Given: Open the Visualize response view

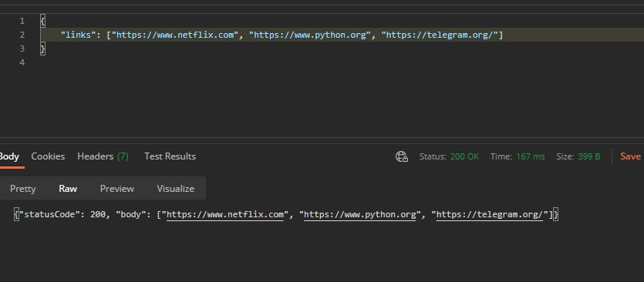Looking at the screenshot, I should [x=175, y=189].
